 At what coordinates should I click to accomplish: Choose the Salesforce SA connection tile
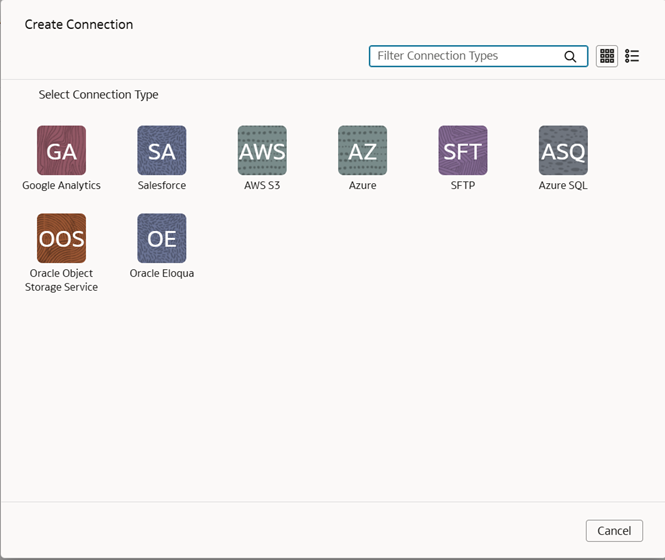pos(162,150)
